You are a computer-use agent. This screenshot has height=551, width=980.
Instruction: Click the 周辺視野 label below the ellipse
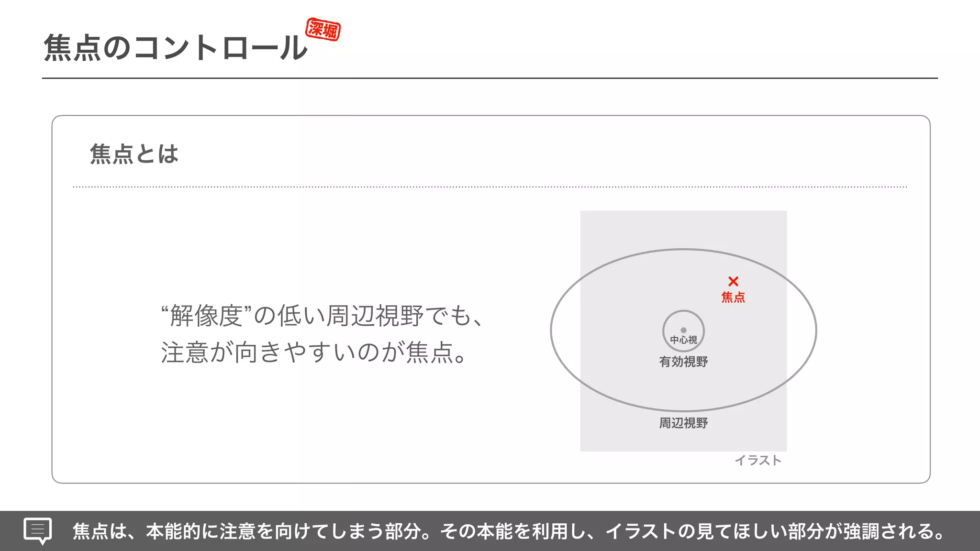pos(683,423)
